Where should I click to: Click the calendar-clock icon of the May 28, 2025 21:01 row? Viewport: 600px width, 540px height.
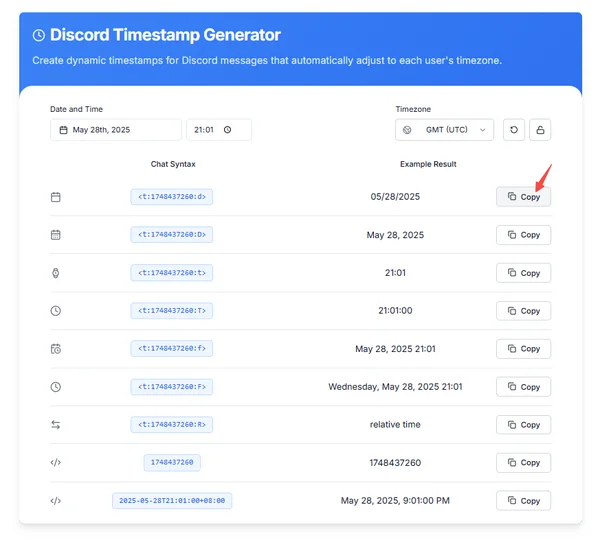click(x=55, y=349)
